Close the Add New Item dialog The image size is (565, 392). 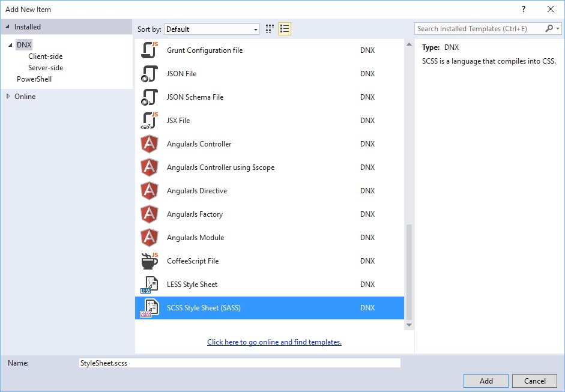551,10
